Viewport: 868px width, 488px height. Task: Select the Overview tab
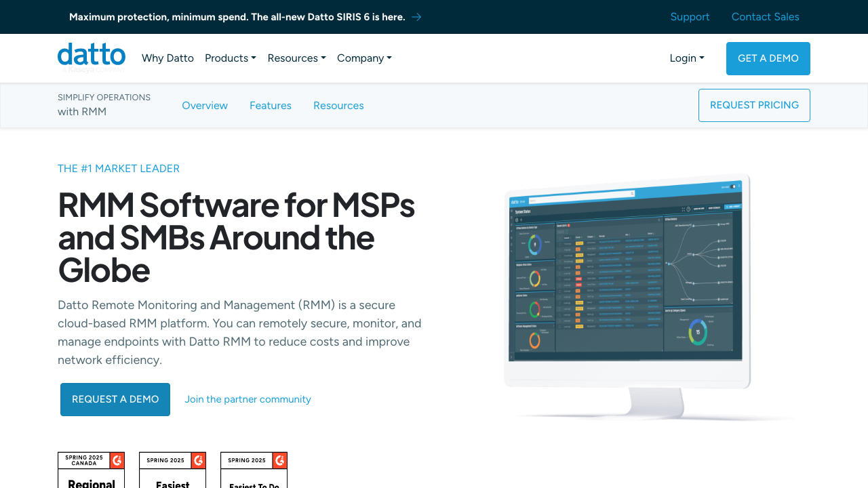pyautogui.click(x=205, y=106)
